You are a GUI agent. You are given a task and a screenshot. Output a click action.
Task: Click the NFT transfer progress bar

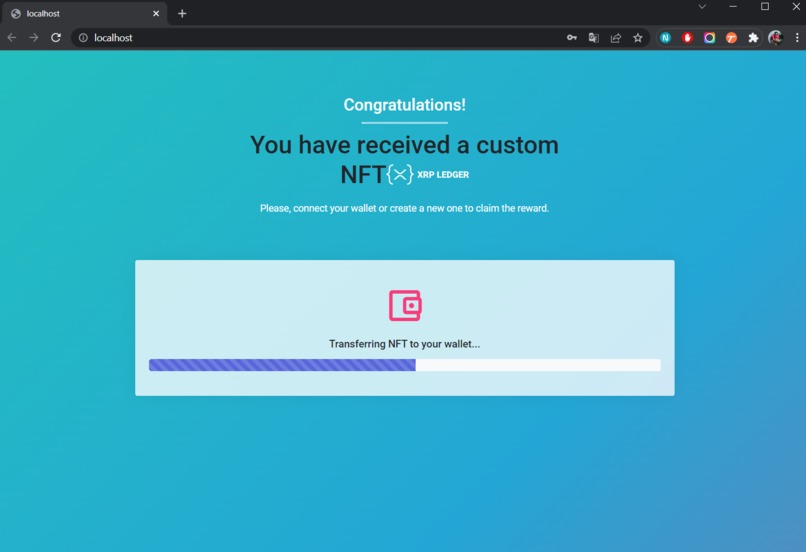(x=405, y=365)
